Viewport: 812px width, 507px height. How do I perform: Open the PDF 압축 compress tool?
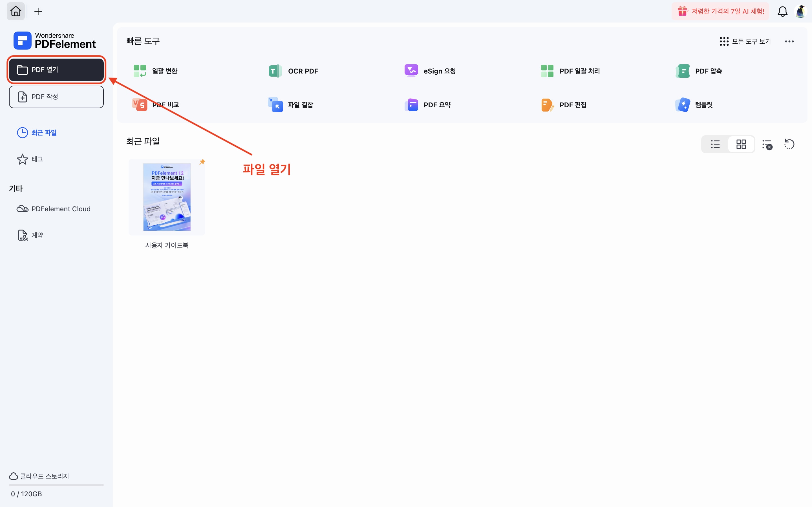coord(699,71)
